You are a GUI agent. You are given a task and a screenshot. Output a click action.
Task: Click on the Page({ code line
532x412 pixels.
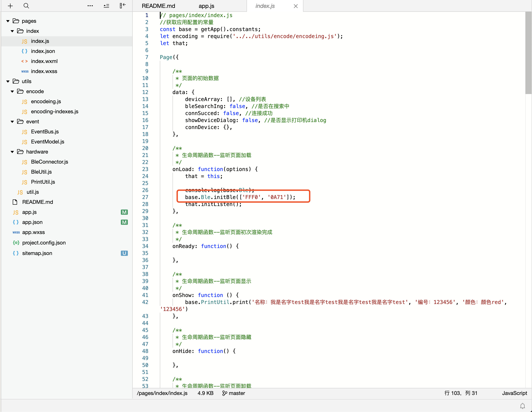[x=169, y=57]
